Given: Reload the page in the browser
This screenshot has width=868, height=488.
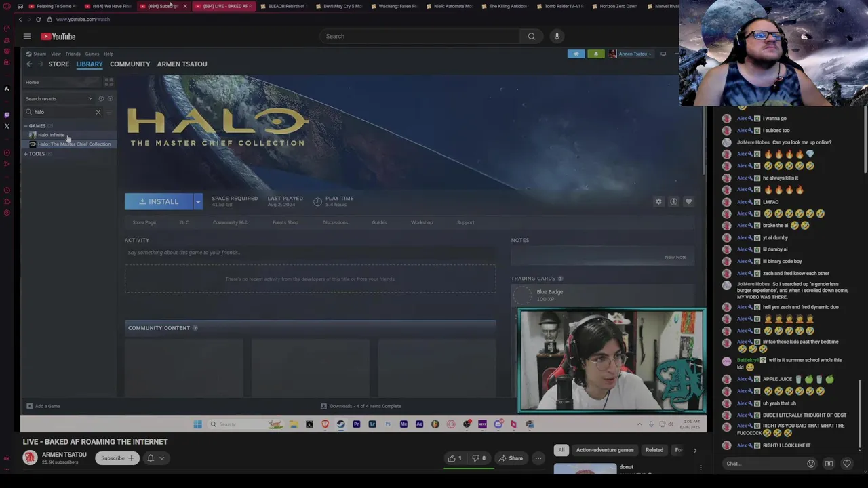Looking at the screenshot, I should (x=38, y=19).
